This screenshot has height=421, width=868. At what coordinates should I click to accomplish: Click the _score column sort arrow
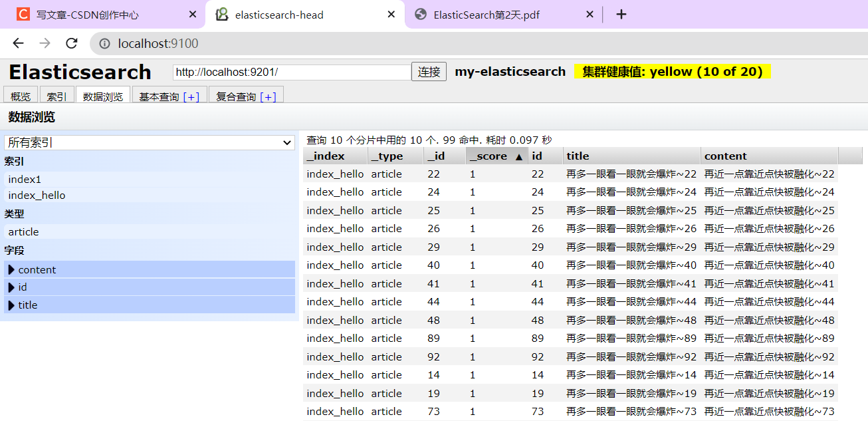(x=518, y=156)
